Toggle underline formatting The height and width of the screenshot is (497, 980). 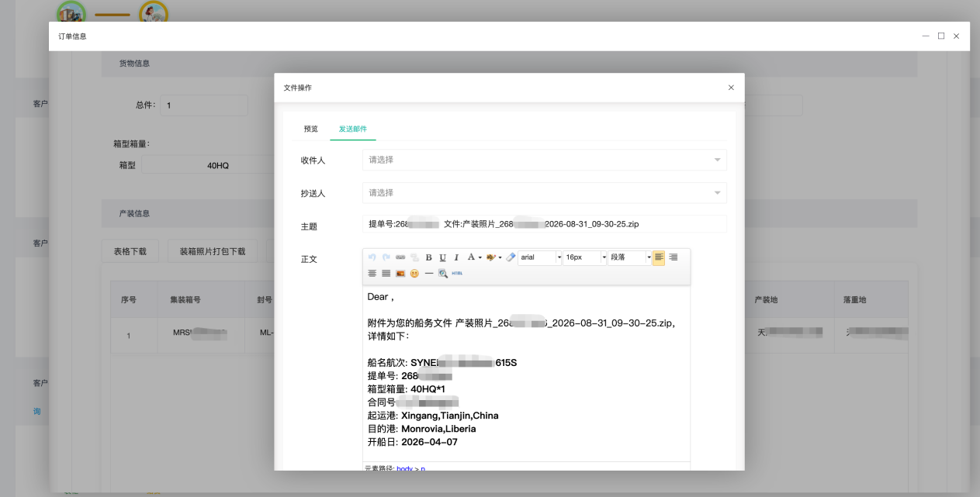442,257
